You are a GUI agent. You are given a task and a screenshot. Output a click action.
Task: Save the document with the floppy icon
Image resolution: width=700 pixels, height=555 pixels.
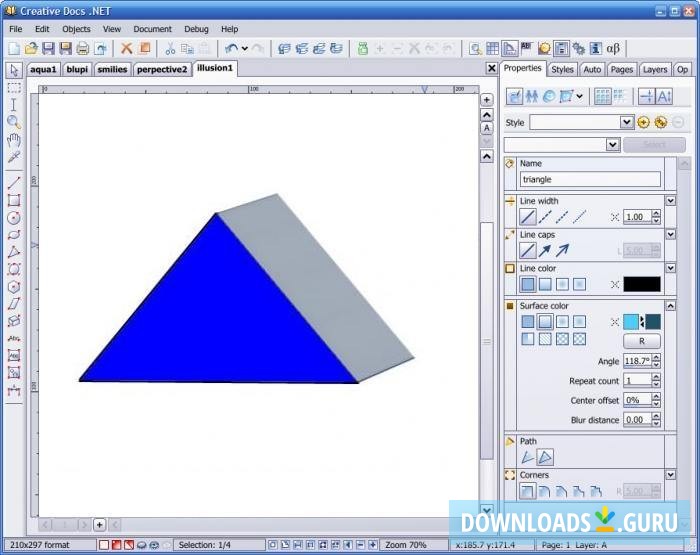pos(48,48)
